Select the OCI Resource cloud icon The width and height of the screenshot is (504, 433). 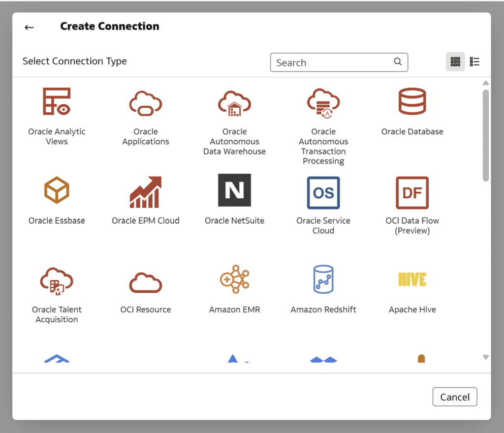pos(146,282)
